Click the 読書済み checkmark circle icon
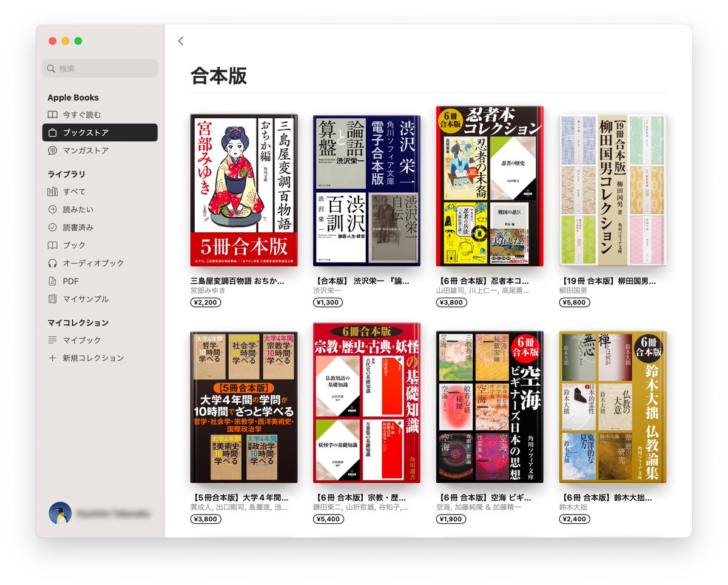Screen dimensions: 728x585 [x=53, y=227]
